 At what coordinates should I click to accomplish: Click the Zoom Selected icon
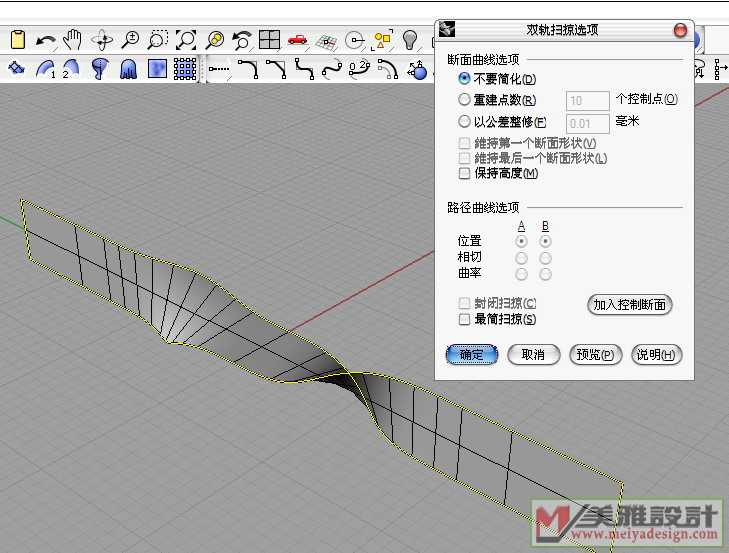(214, 40)
